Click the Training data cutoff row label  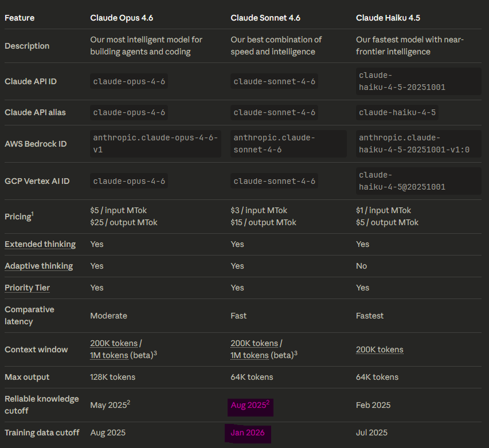42,433
